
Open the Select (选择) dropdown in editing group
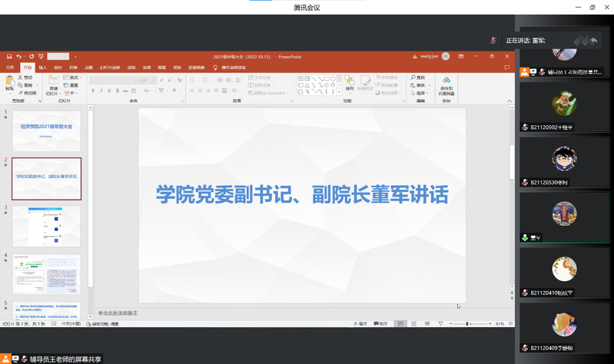pyautogui.click(x=420, y=93)
